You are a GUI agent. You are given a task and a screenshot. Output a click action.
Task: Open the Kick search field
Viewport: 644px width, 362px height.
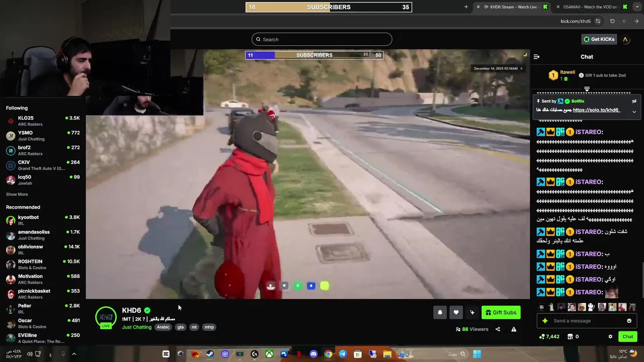click(322, 39)
